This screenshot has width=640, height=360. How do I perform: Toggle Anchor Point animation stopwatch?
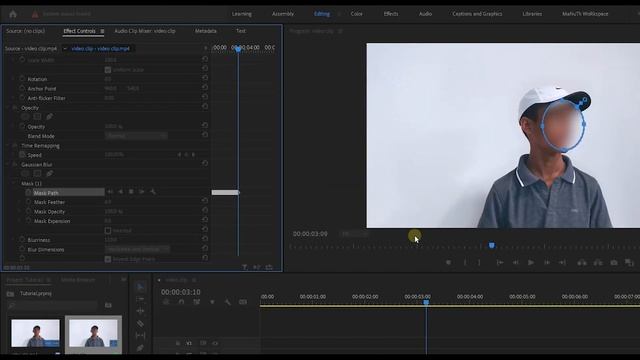(x=22, y=88)
